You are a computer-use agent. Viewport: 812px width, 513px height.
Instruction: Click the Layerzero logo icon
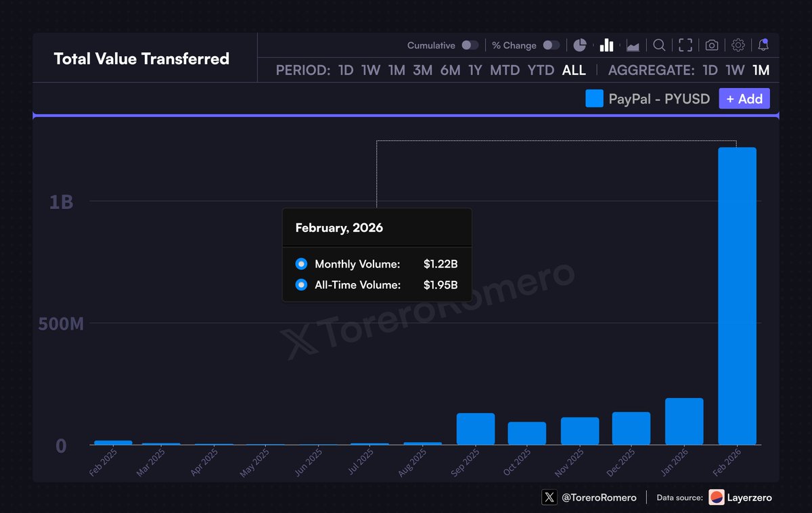[x=717, y=497]
